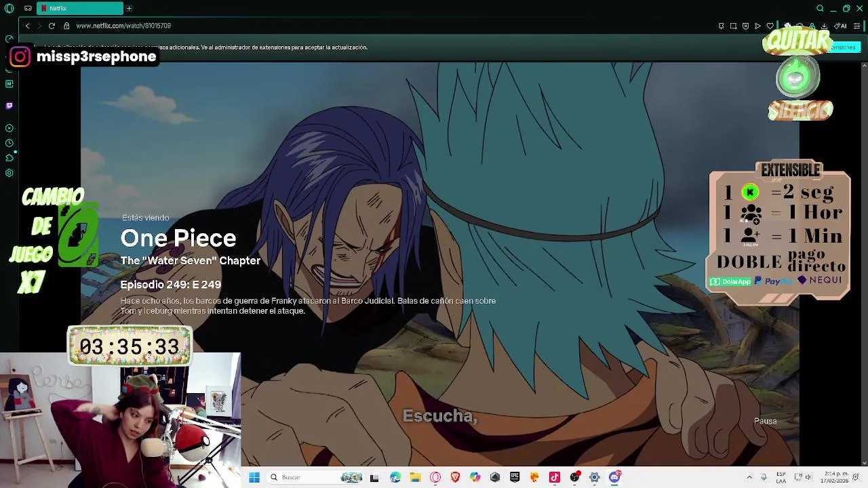Open the player send arrow icon
Viewport: 868px width, 488px height.
tap(757, 26)
